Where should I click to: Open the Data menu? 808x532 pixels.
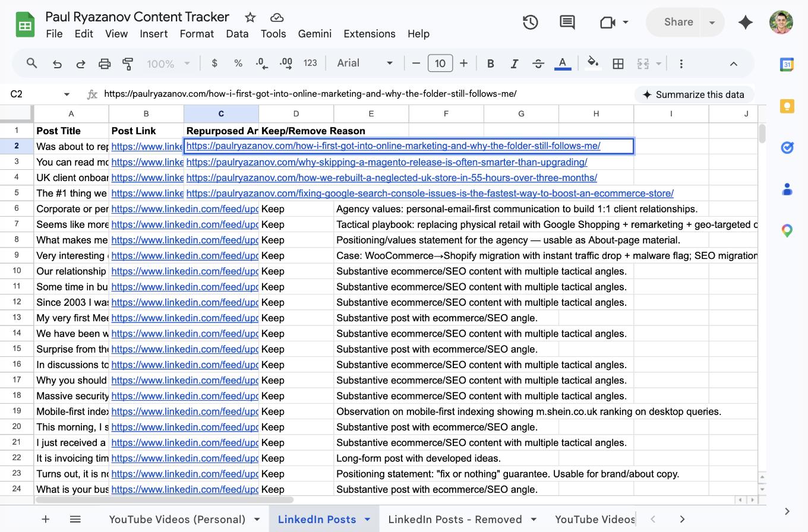(237, 34)
